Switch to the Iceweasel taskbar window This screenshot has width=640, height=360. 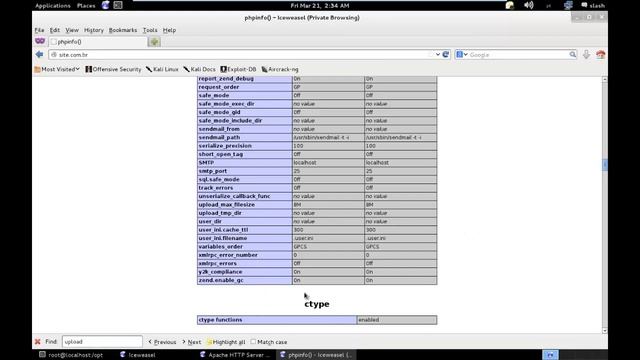[138, 355]
